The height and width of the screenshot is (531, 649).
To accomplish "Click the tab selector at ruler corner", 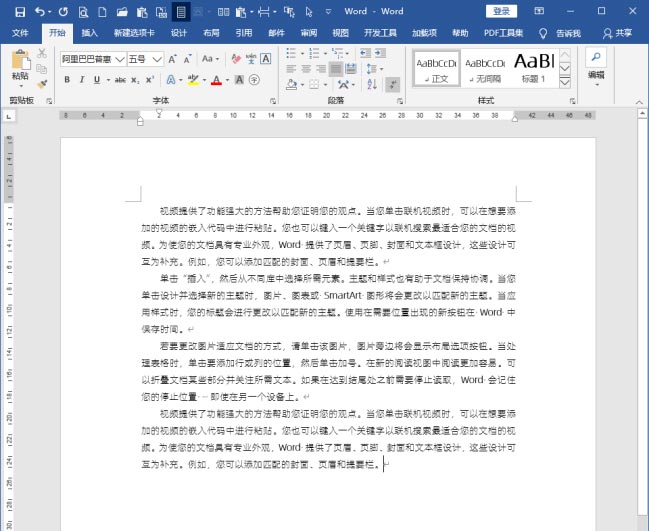I will click(x=9, y=117).
